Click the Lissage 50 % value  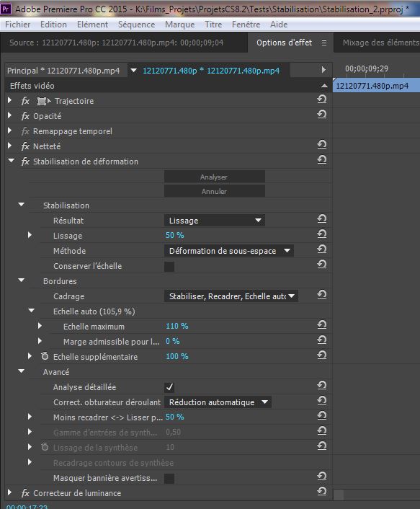175,235
